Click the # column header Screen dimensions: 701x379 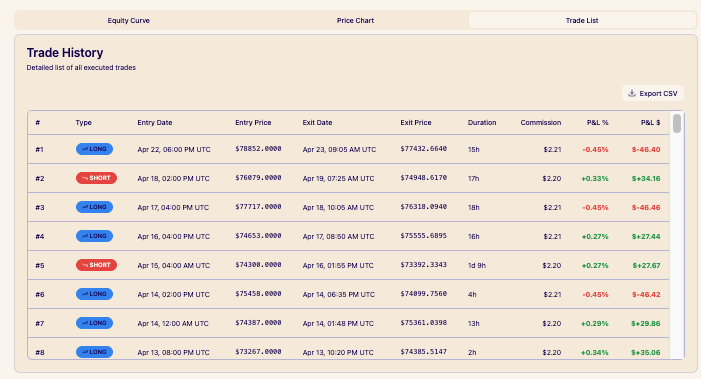click(38, 122)
